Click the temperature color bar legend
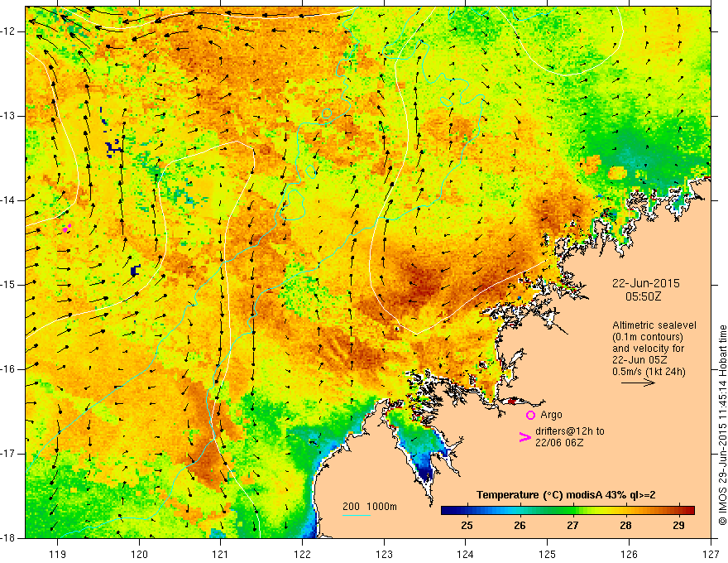Image resolution: width=728 pixels, height=563 pixels. [x=568, y=511]
